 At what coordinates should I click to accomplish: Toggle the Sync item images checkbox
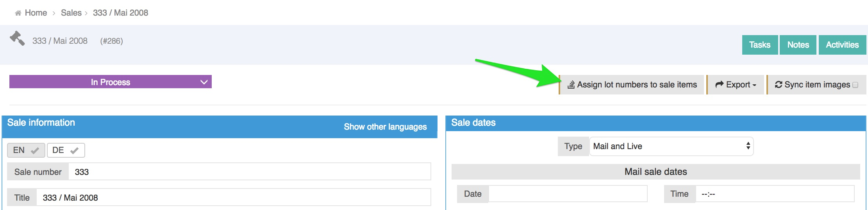(855, 85)
